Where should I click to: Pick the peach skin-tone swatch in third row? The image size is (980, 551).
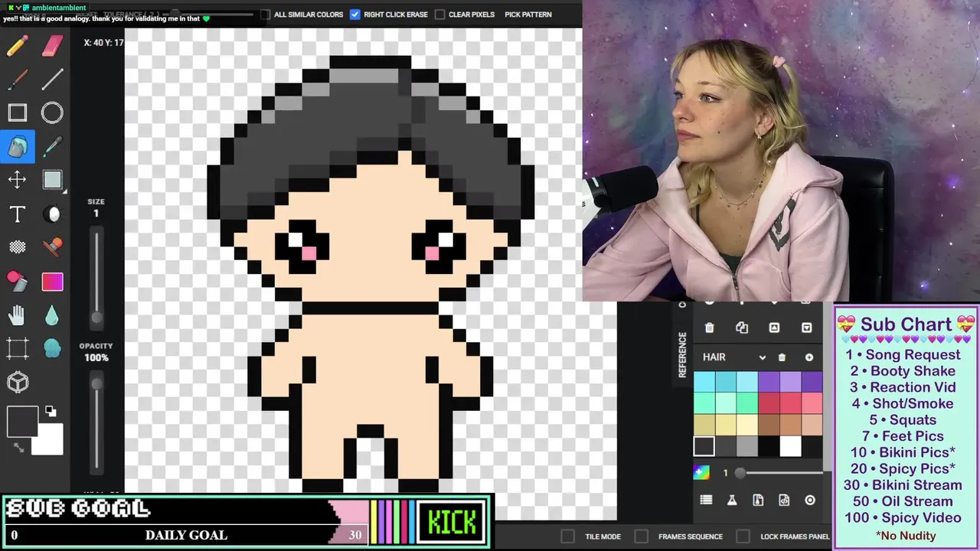coord(812,425)
